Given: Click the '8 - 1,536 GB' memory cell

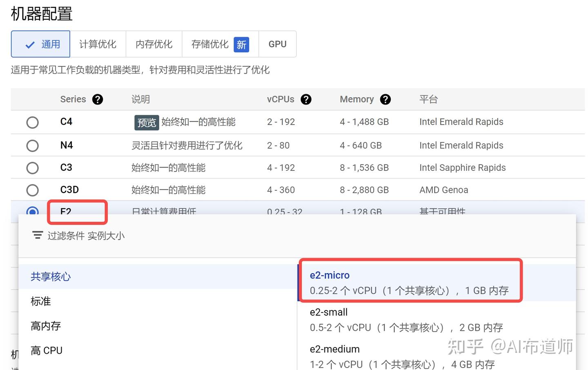Looking at the screenshot, I should (x=364, y=167).
